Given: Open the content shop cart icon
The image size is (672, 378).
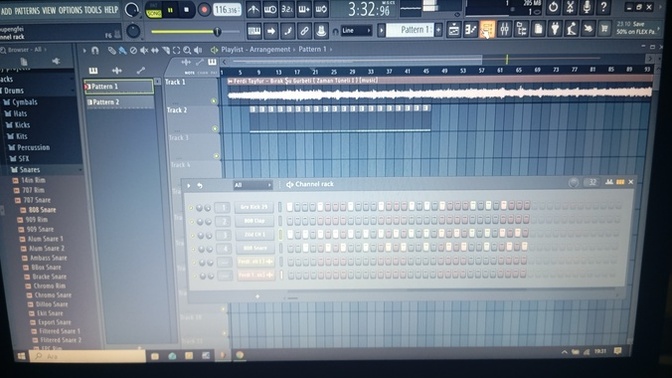Looking at the screenshot, I should point(604,30).
